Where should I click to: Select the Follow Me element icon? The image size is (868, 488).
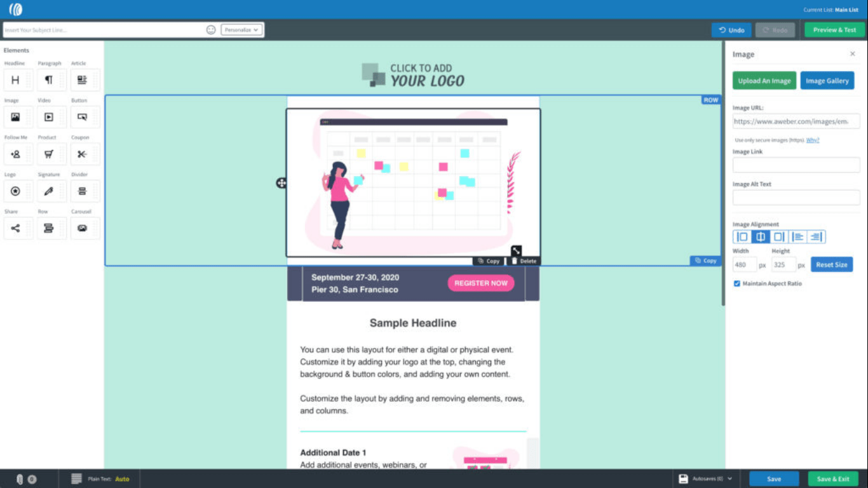point(15,154)
